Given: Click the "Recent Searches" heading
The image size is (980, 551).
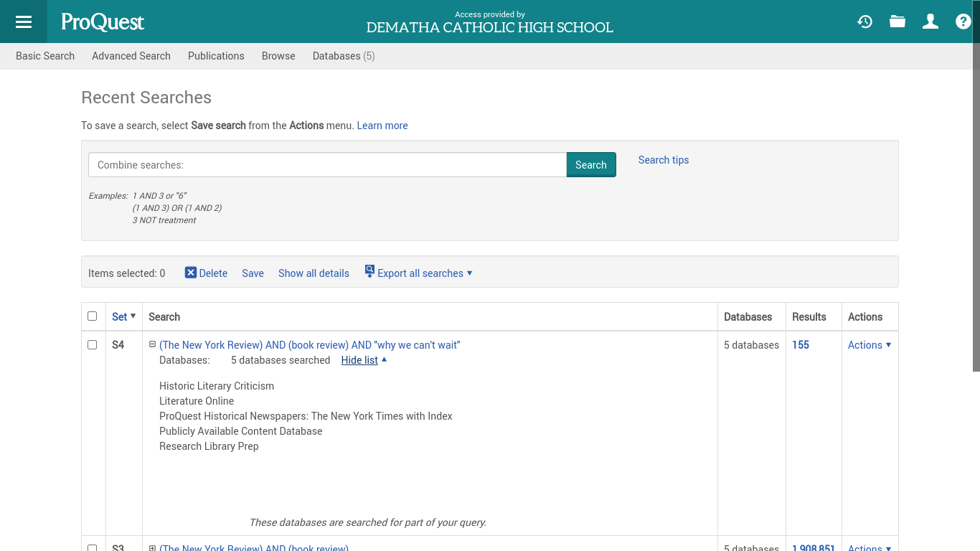Looking at the screenshot, I should [146, 98].
